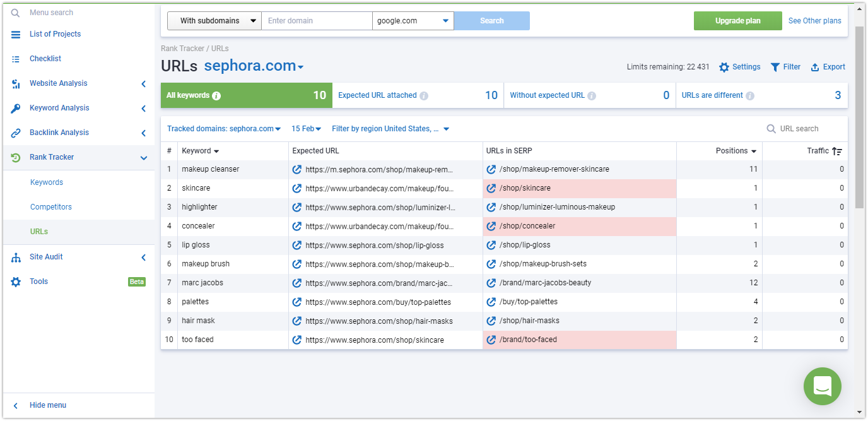Open Keywords under Rank Tracker

point(47,182)
